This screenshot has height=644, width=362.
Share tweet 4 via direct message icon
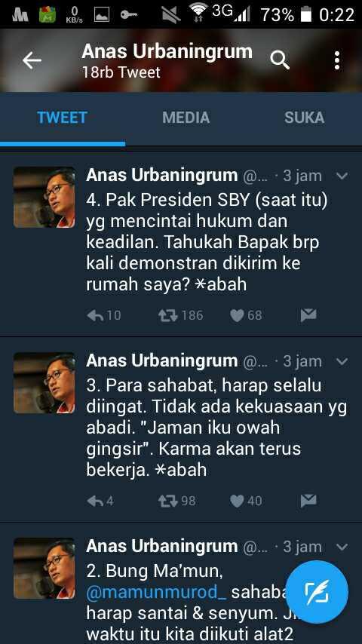(308, 315)
